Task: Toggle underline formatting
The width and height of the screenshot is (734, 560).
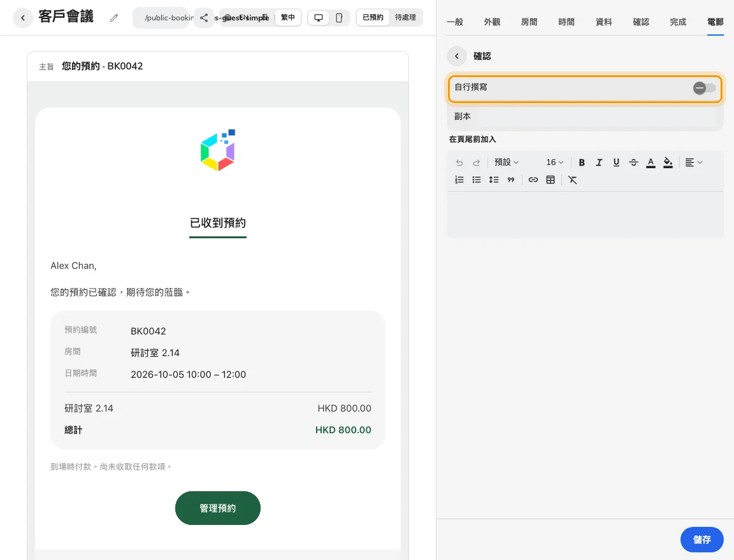Action: (x=616, y=162)
